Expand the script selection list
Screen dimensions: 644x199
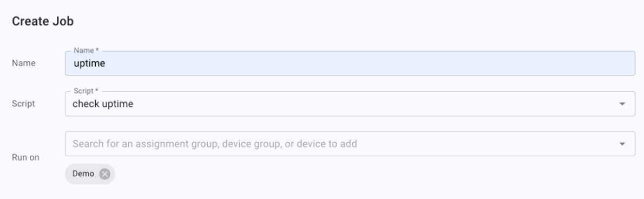[622, 104]
